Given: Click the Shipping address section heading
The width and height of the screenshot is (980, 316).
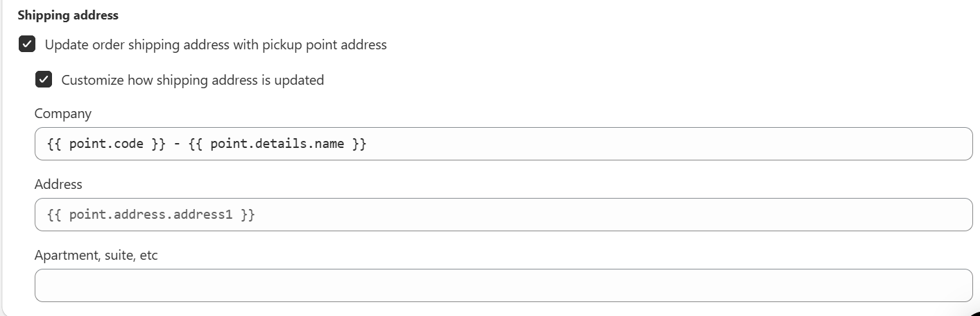Looking at the screenshot, I should pos(68,15).
